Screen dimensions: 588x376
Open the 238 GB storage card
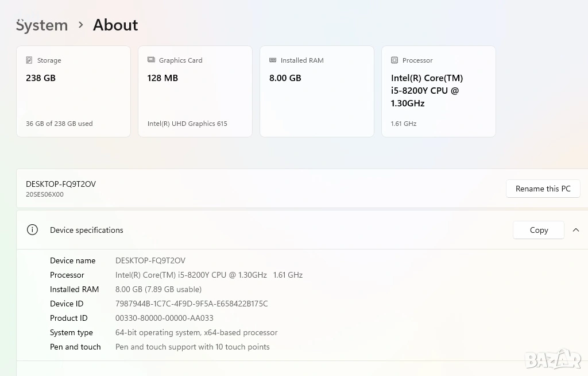coord(73,91)
